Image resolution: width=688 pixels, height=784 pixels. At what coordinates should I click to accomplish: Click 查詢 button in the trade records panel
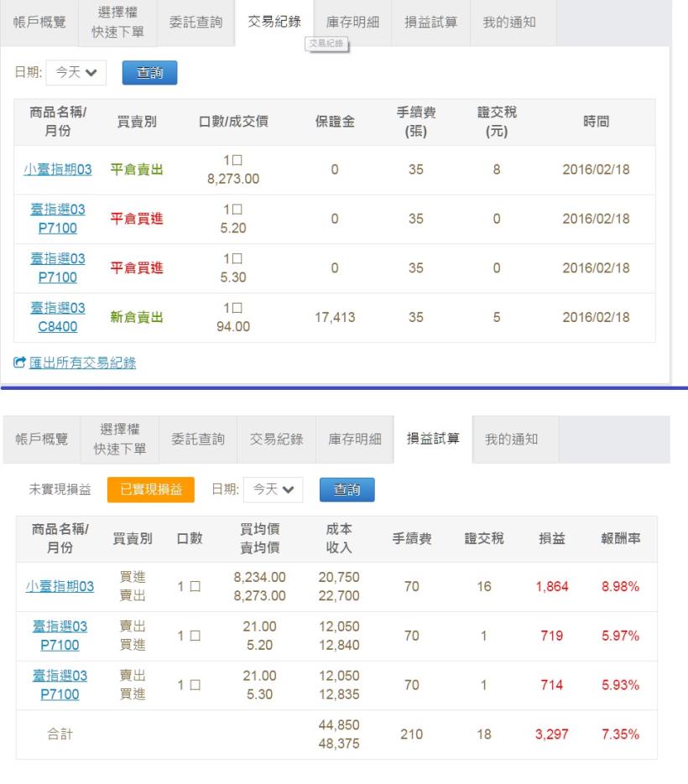coord(149,73)
